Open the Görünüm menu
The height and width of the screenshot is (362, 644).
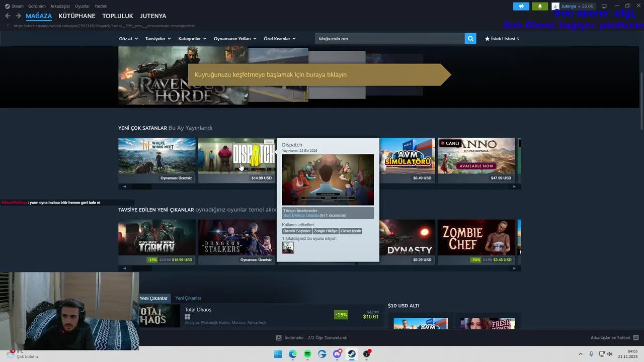point(37,6)
